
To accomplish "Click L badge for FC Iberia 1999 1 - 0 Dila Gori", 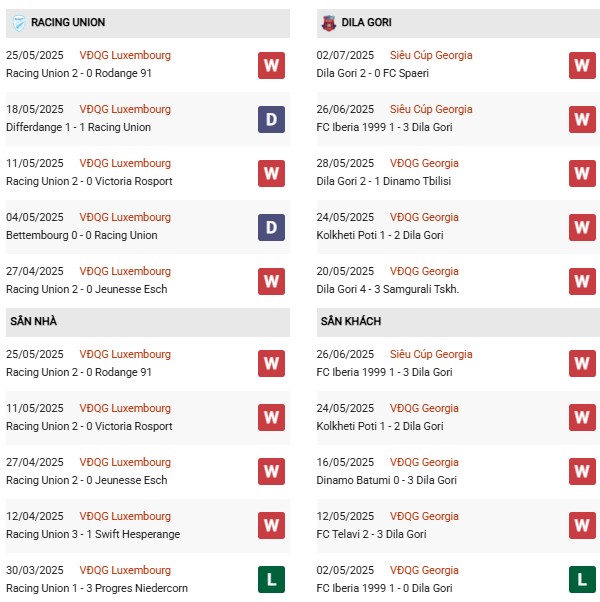I will pyautogui.click(x=582, y=579).
